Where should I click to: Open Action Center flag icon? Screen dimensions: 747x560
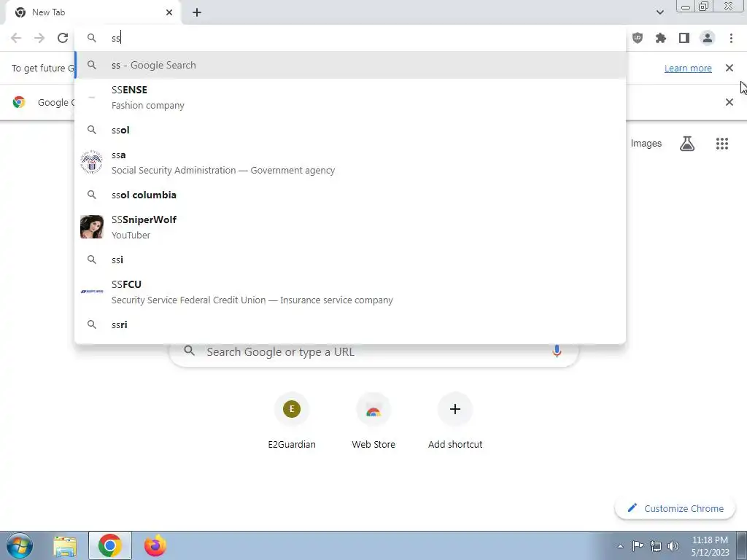click(638, 546)
